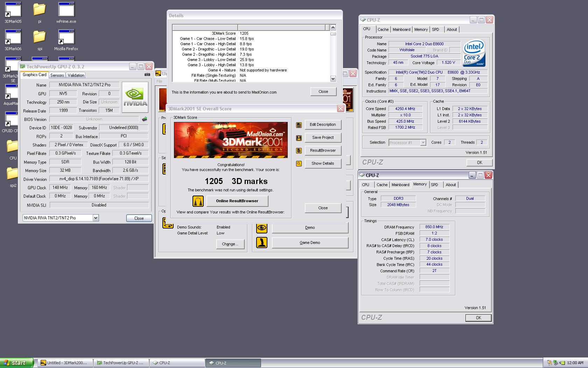This screenshot has height=368, width=588.
Task: Open Cache tab in upper CPU-Z window
Action: click(x=383, y=29)
